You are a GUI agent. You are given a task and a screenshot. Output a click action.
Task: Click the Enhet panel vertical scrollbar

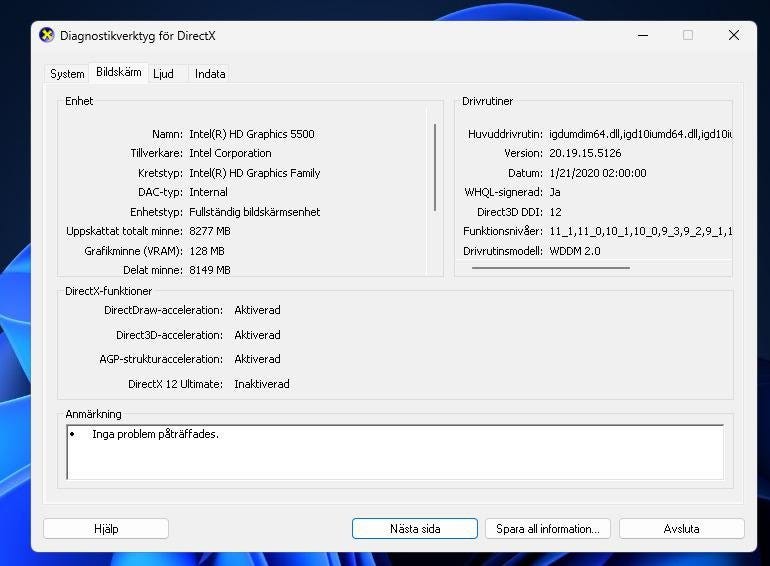(x=435, y=167)
